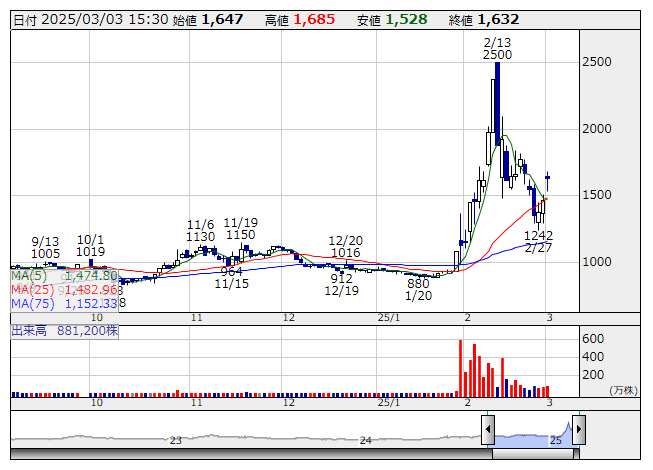The width and height of the screenshot is (653, 470).
Task: Click the 12/20 high label of 1016
Action: (344, 253)
